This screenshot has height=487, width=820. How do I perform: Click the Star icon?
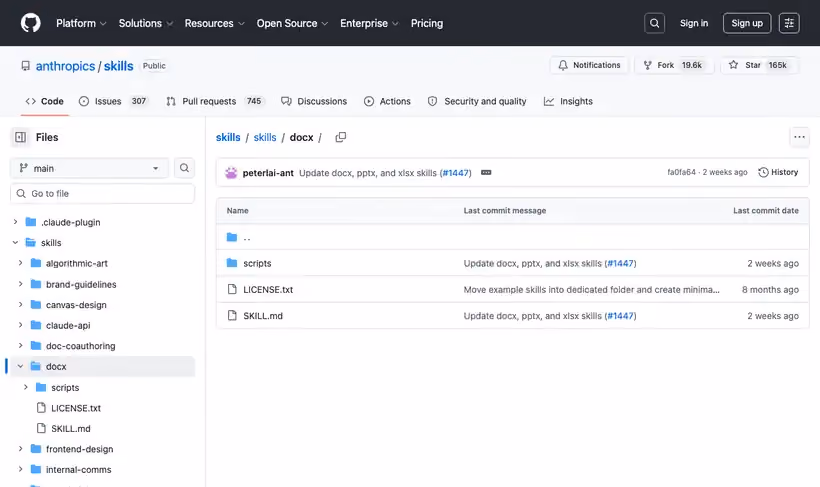coord(733,65)
